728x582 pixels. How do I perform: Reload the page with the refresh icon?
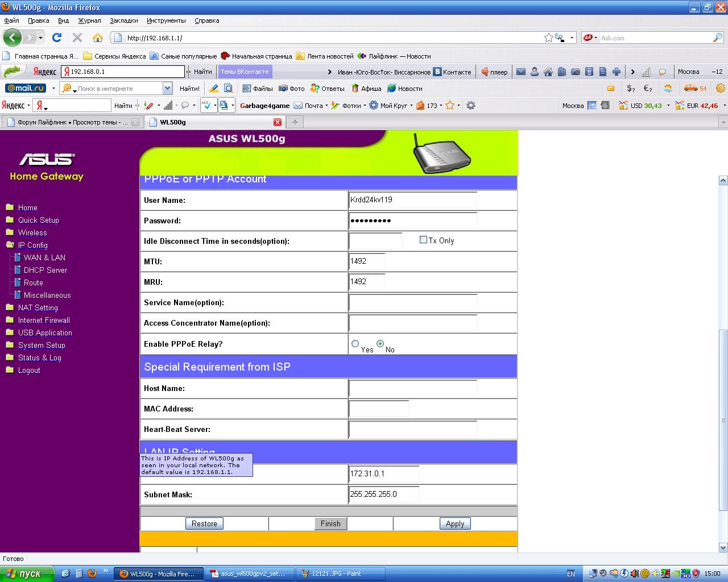point(57,38)
